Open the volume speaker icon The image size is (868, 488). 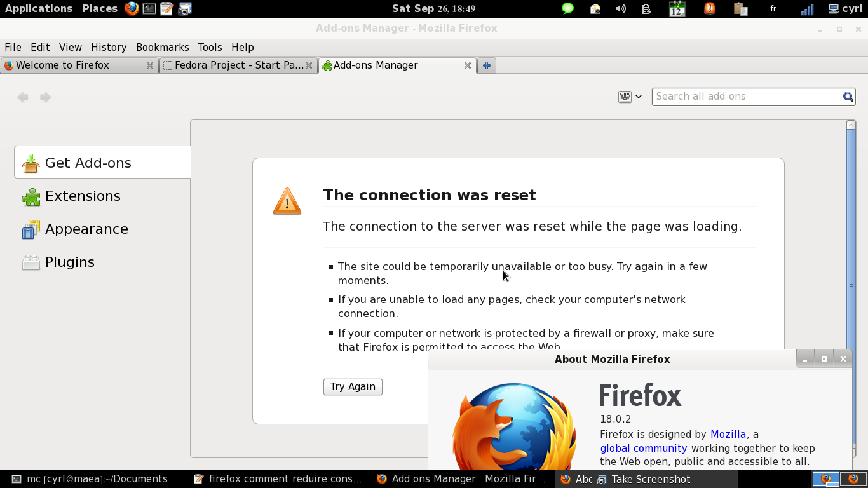621,9
